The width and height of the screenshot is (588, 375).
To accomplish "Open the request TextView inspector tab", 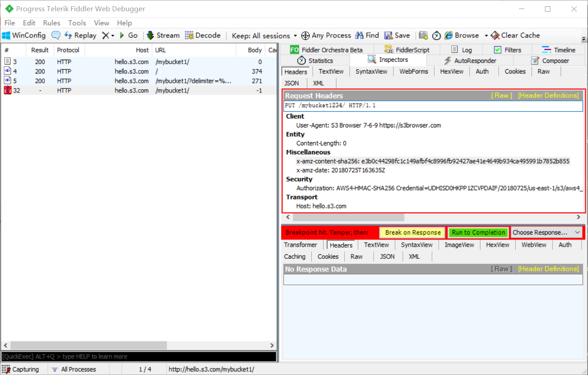I will (331, 71).
